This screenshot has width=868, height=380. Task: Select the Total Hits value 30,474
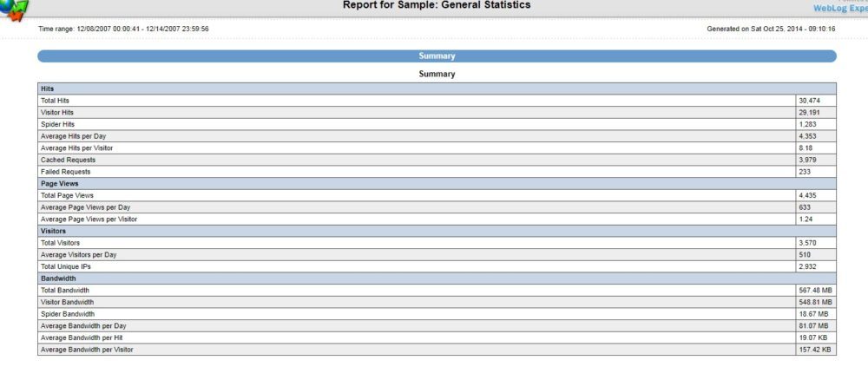(810, 101)
